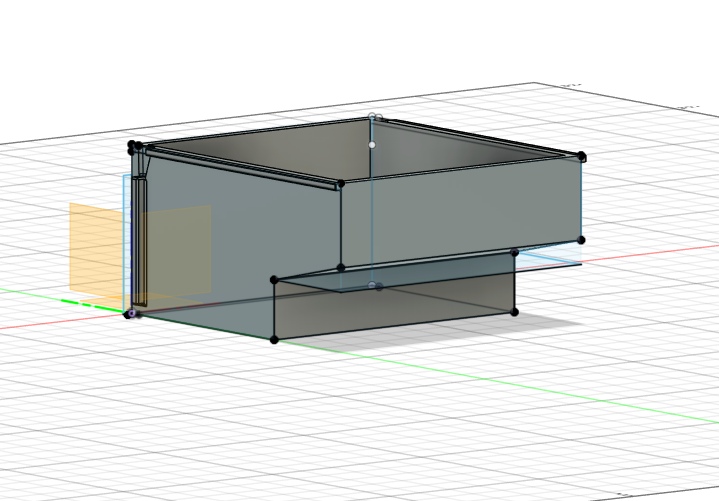Image resolution: width=719 pixels, height=501 pixels.
Task: Click the origin point marked with a purple circle
Action: click(132, 314)
